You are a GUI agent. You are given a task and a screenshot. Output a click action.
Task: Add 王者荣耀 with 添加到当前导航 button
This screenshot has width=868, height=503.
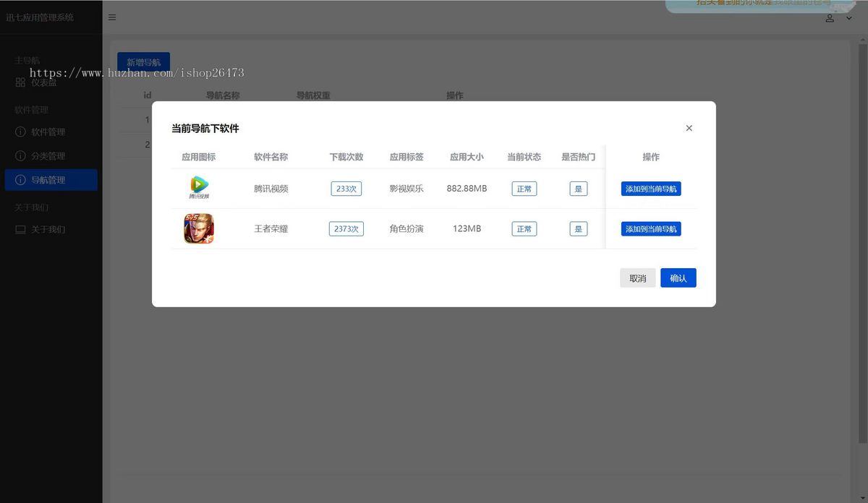[x=651, y=228]
